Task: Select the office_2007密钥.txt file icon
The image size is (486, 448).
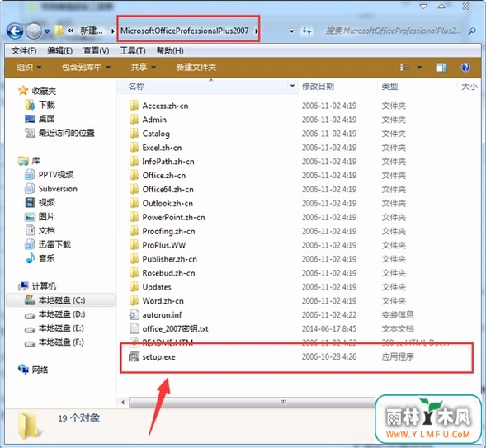Action: tap(134, 328)
